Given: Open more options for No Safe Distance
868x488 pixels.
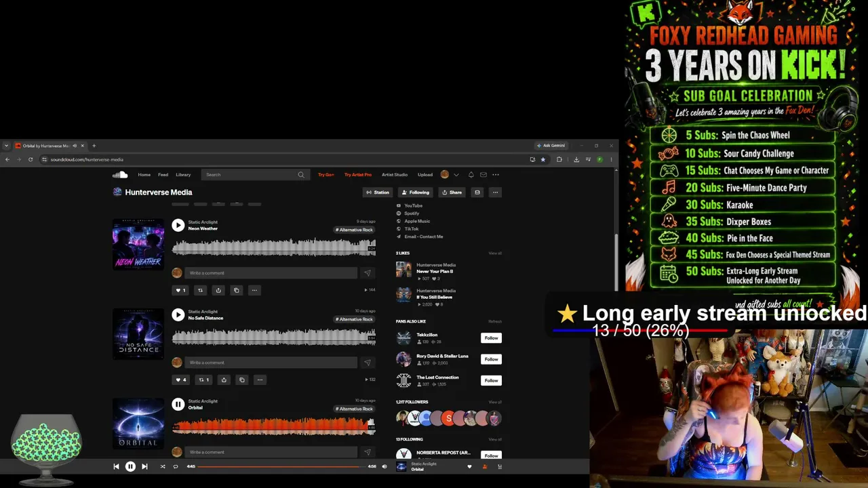Looking at the screenshot, I should click(x=260, y=380).
